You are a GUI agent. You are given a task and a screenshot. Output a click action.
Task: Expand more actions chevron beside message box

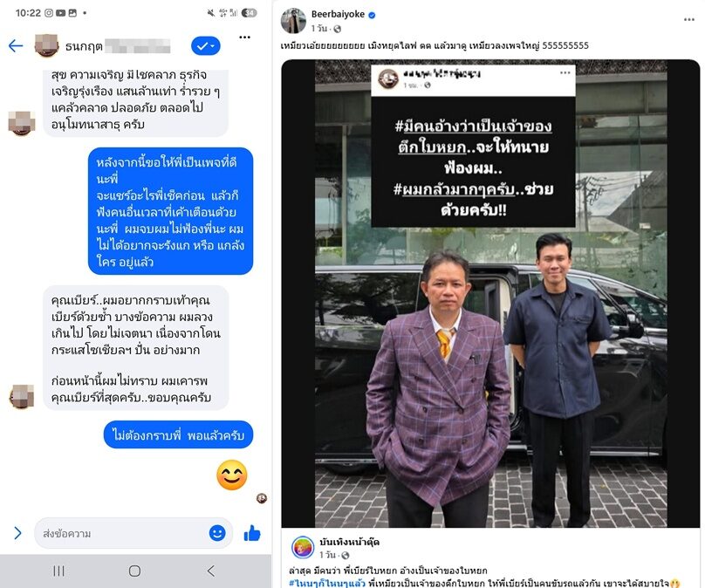[x=17, y=533]
